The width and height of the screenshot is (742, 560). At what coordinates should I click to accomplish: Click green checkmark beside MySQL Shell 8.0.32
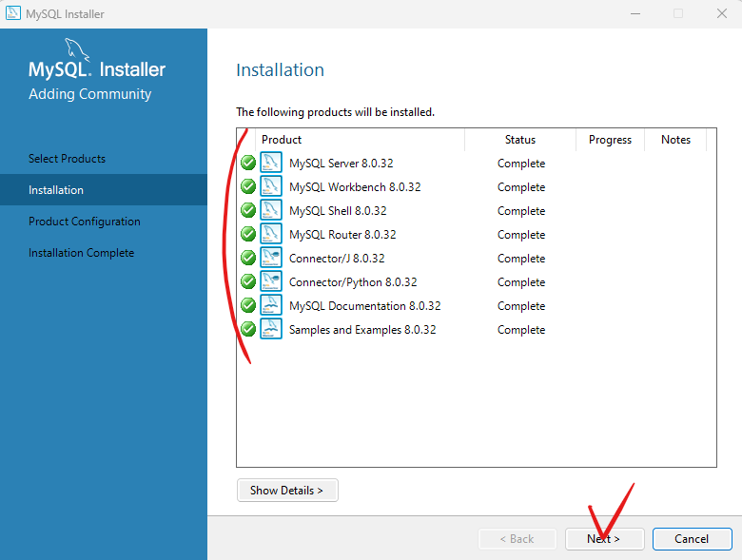pyautogui.click(x=248, y=210)
